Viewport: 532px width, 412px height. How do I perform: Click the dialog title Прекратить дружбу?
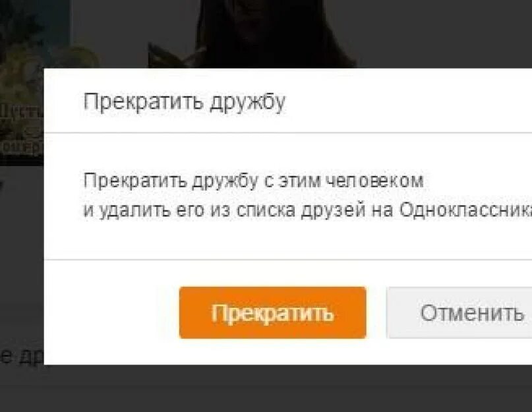pos(185,102)
